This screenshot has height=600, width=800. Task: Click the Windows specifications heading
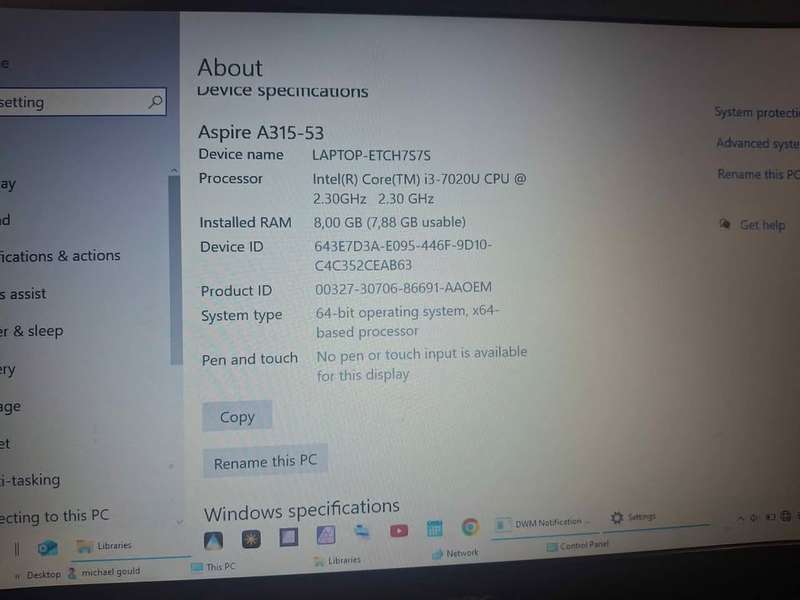pyautogui.click(x=302, y=509)
